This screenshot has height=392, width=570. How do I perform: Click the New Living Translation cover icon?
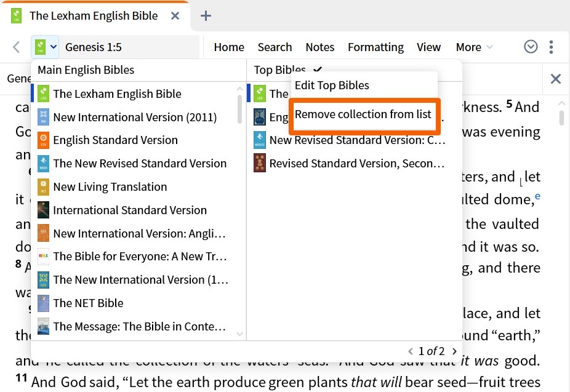click(x=43, y=186)
